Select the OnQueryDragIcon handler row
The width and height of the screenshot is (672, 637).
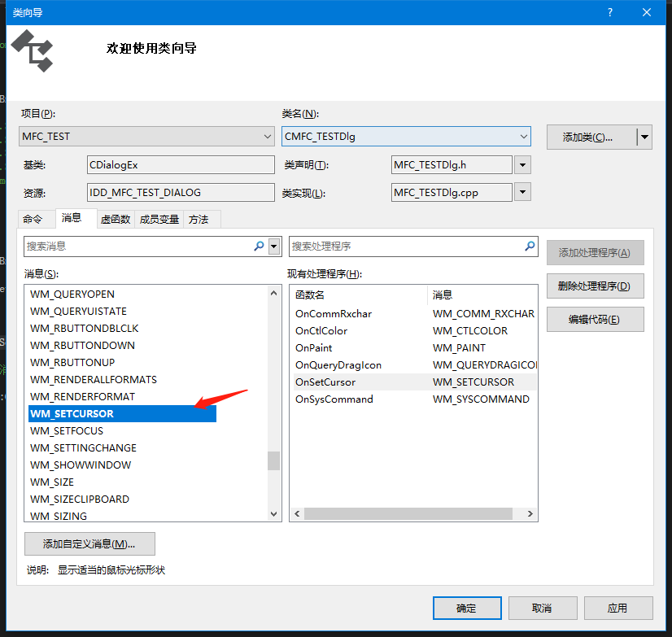415,365
